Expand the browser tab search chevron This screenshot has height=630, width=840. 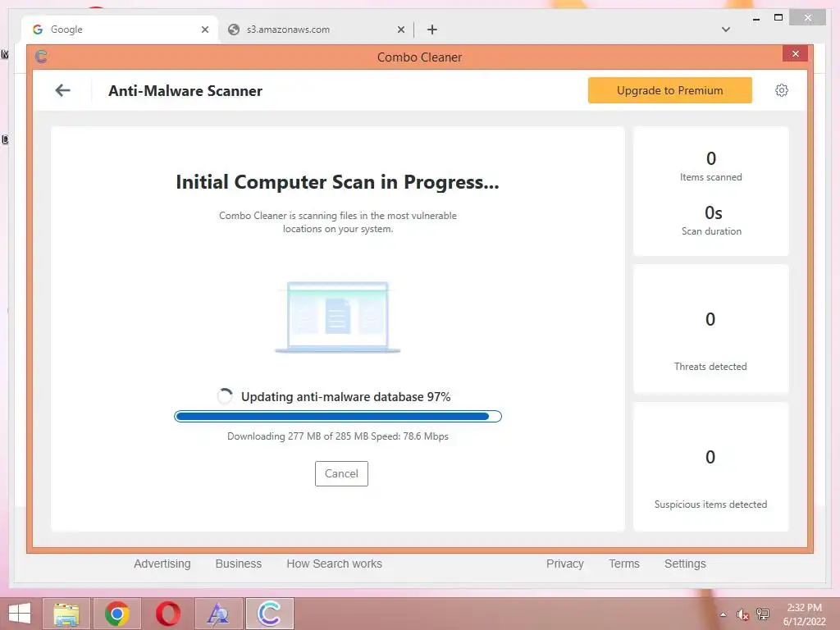pos(725,30)
